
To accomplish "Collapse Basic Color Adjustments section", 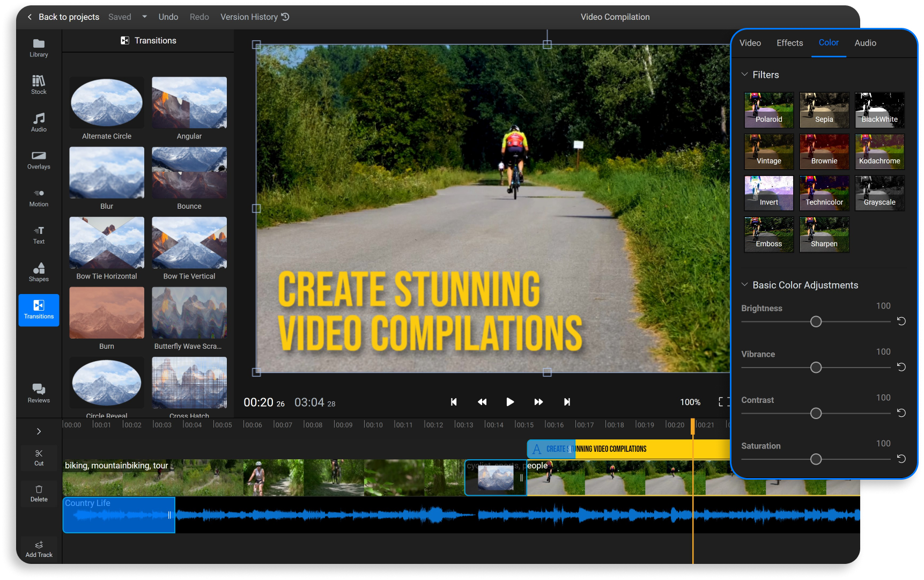I will point(744,285).
